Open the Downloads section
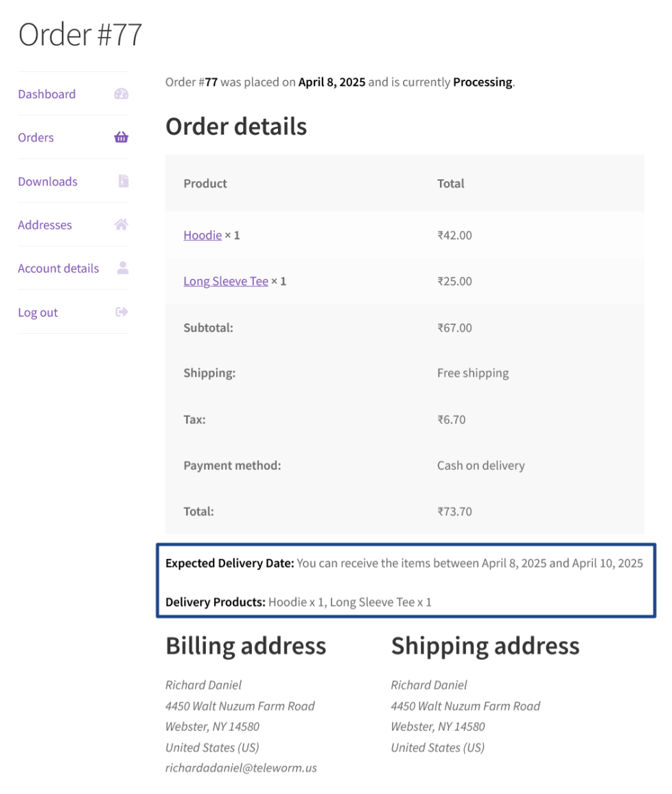Screen dimensions: 672x794 [47, 181]
